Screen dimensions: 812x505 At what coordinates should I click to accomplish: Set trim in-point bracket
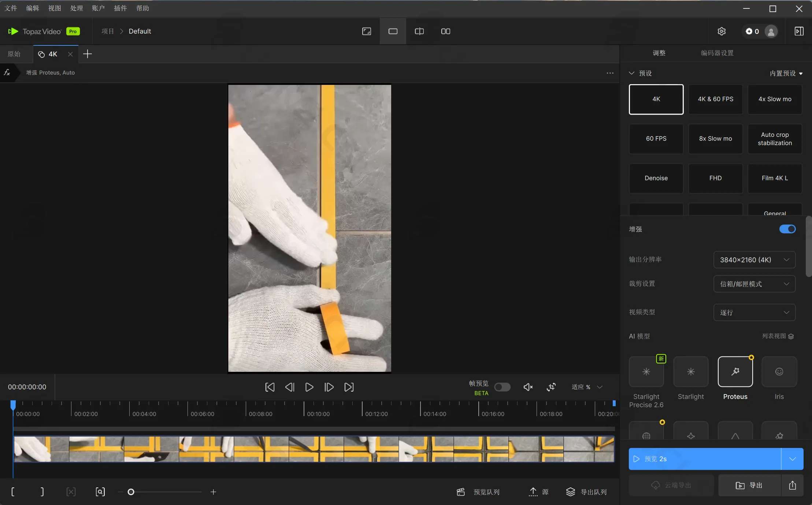click(13, 492)
